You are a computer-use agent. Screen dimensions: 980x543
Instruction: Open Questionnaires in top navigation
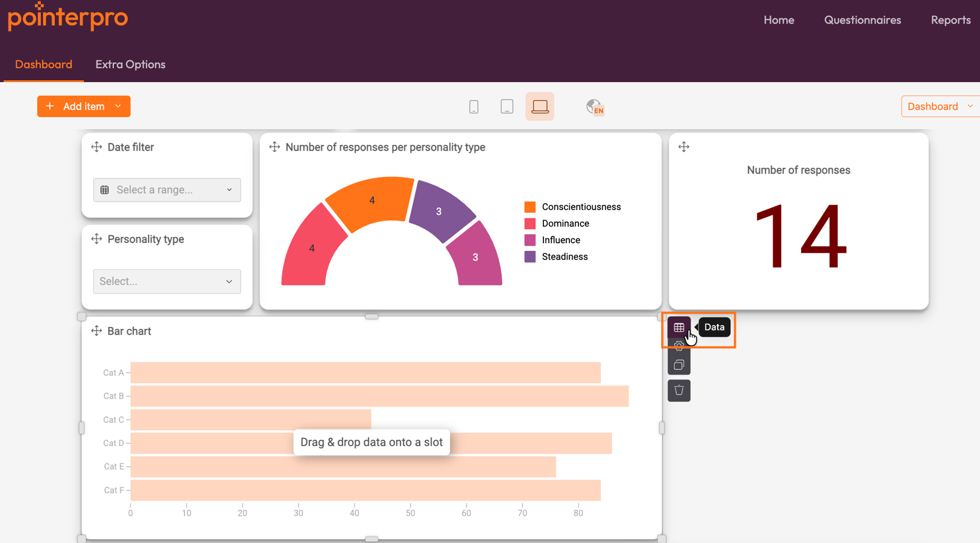coord(862,20)
